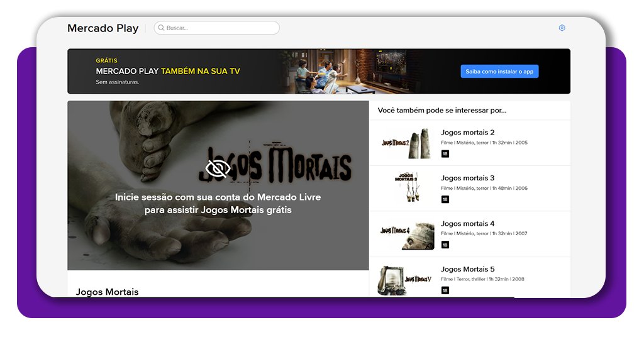
Task: Open Jogos mortais 3 title link
Action: [x=467, y=178]
